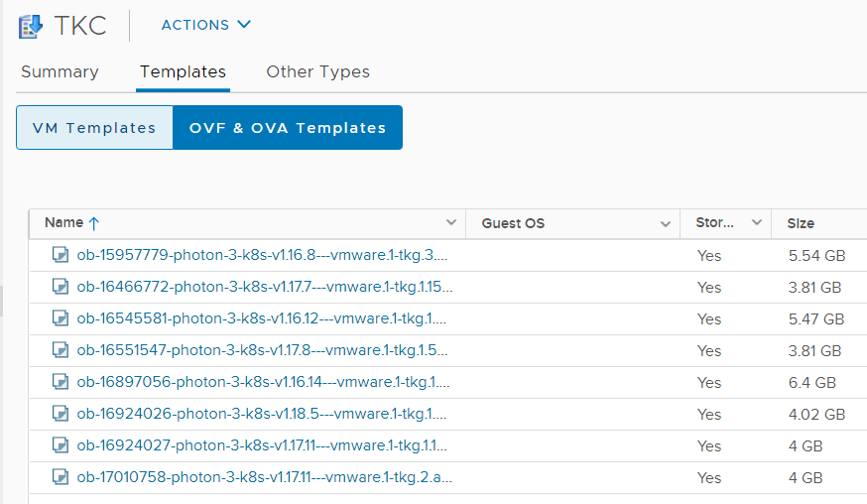The height and width of the screenshot is (504, 867).
Task: Select the OVF & OVA Templates button
Action: [x=288, y=128]
